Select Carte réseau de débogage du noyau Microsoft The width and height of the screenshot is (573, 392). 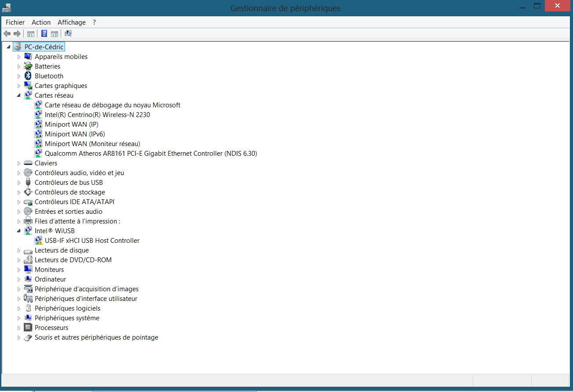pos(113,105)
